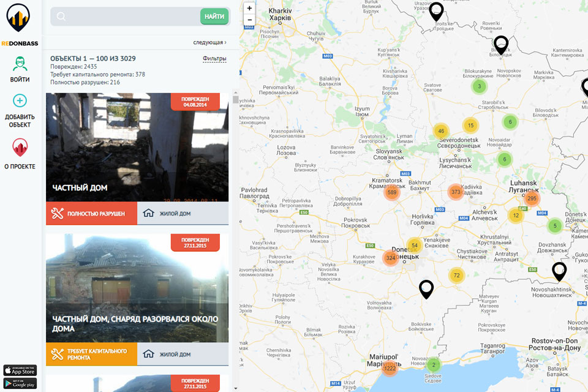Click the Добавить объект plus icon
This screenshot has width=588, height=392.
coord(20,100)
